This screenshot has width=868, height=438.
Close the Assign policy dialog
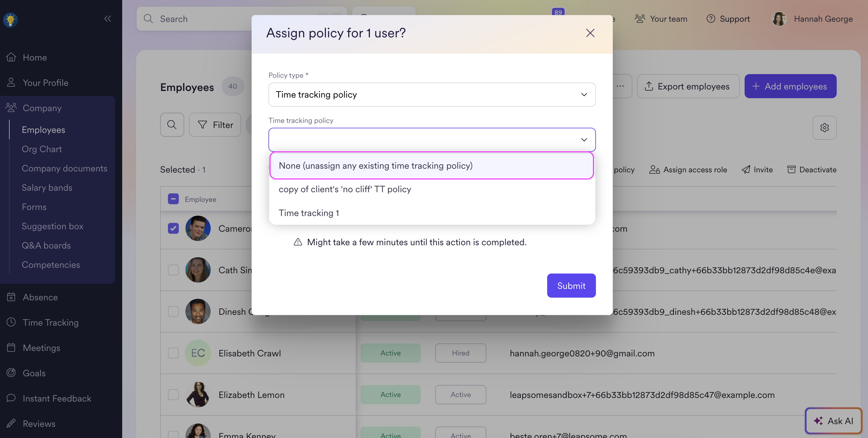tap(590, 33)
